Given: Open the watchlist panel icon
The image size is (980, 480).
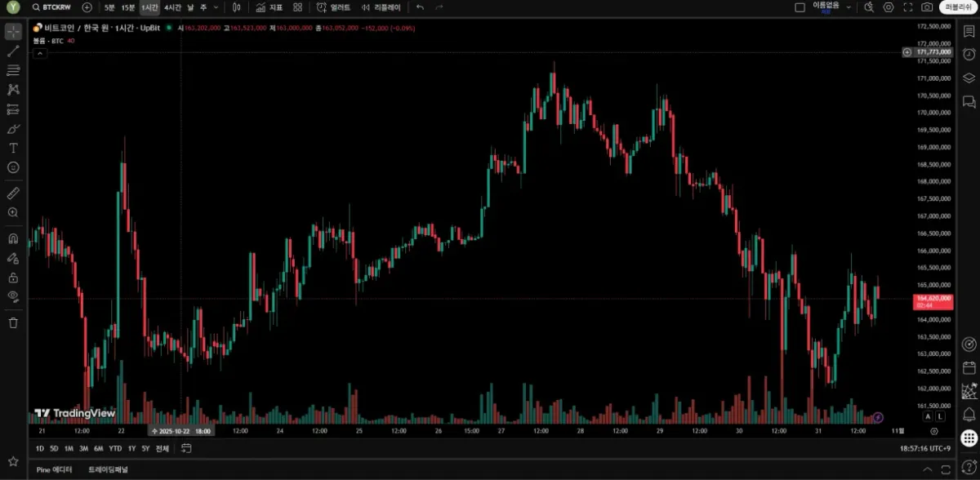Looking at the screenshot, I should click(969, 32).
